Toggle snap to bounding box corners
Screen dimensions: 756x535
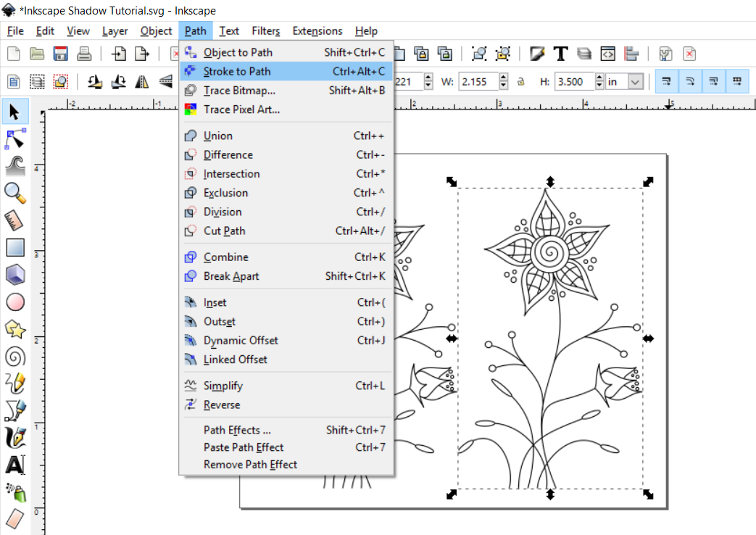[x=714, y=81]
